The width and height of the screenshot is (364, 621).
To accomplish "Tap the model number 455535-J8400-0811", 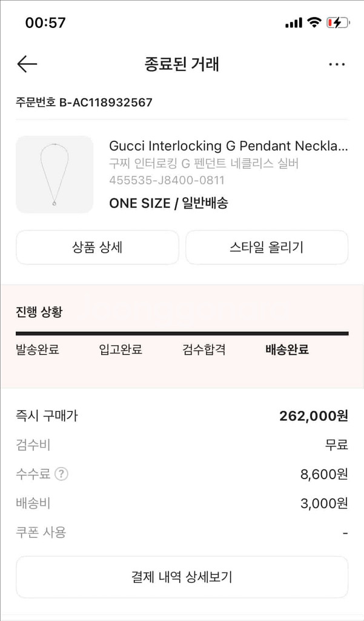I will pyautogui.click(x=167, y=180).
